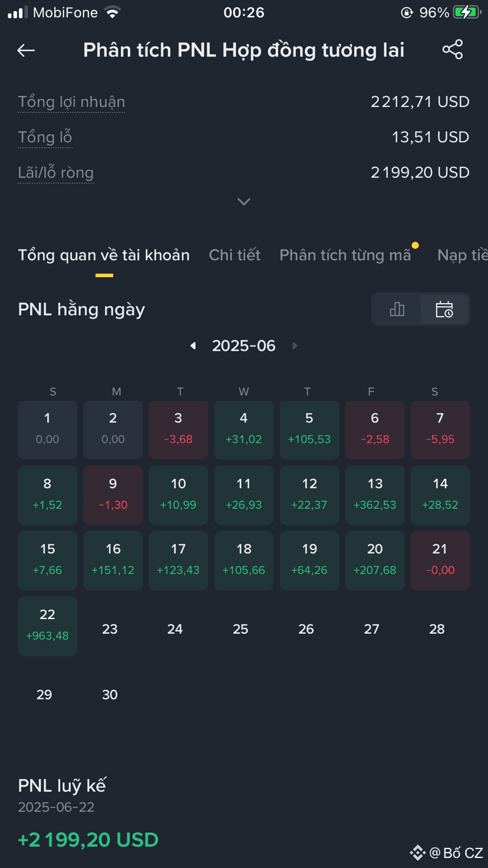This screenshot has height=868, width=488.
Task: Tap Lãi/lỗ ròng underlined label
Action: (x=55, y=173)
